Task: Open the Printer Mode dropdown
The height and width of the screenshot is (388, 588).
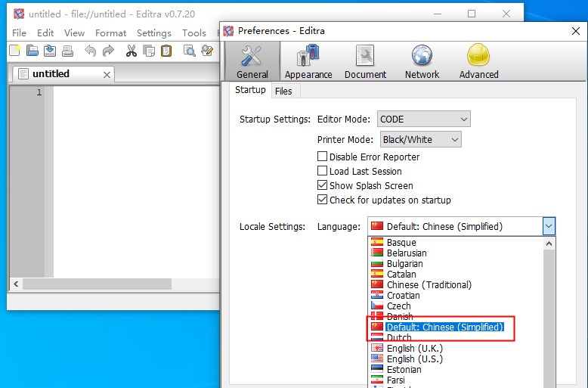Action: [420, 140]
